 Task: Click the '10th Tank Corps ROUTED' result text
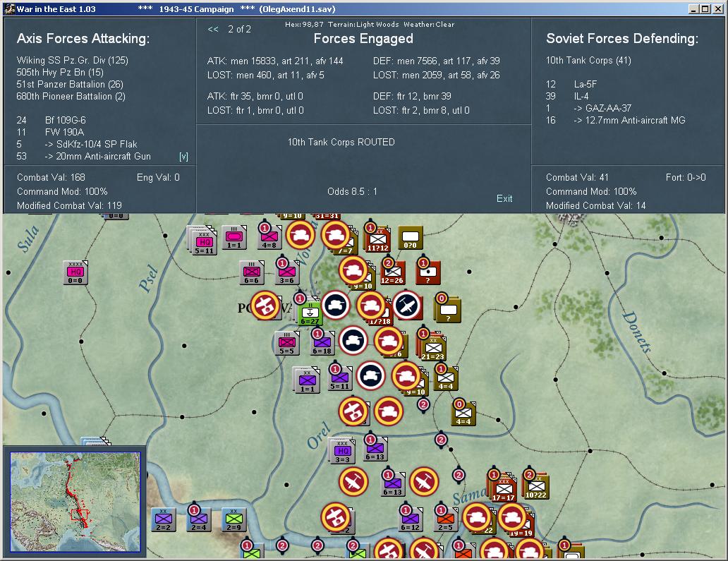pos(341,142)
